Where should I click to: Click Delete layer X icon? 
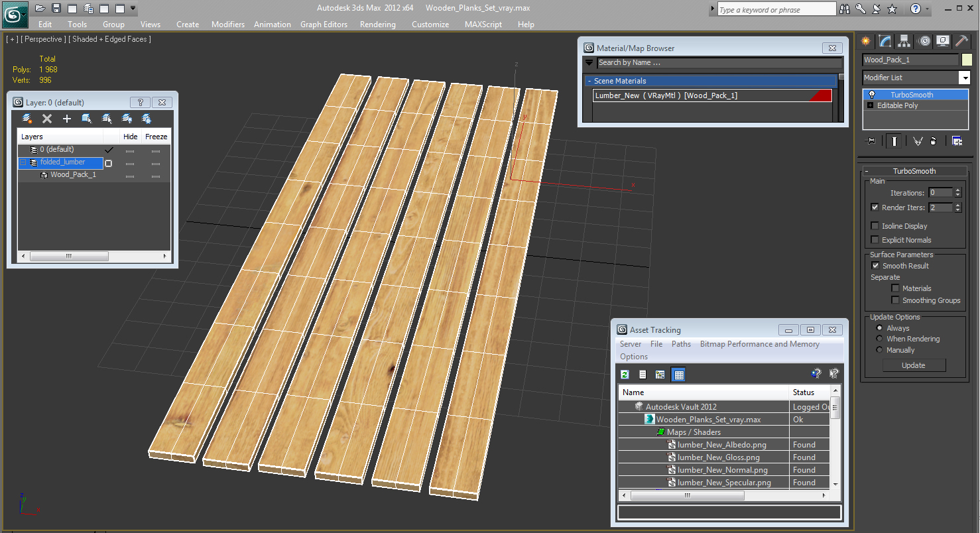click(47, 119)
